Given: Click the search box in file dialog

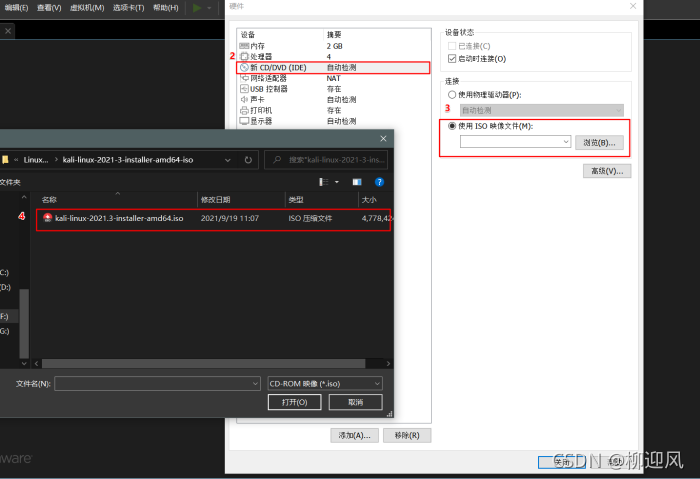Looking at the screenshot, I should tap(326, 160).
